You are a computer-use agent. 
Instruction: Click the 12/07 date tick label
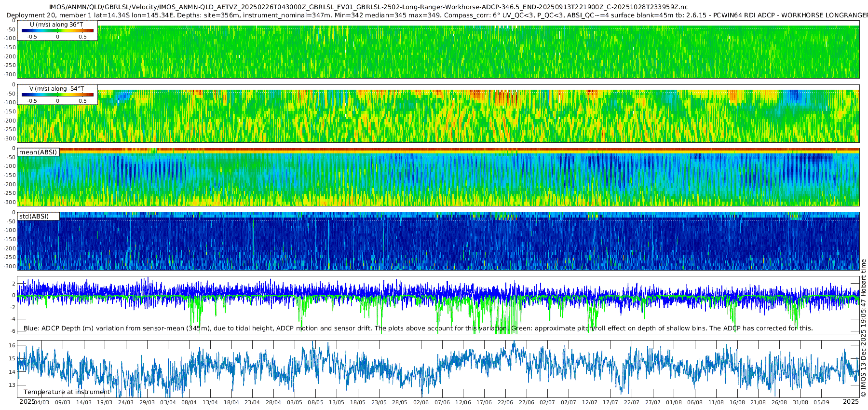(x=590, y=402)
